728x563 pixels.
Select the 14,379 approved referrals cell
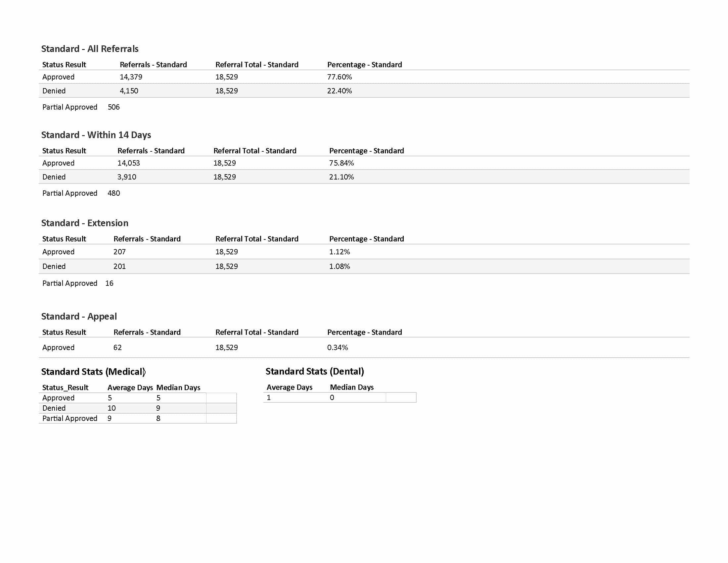tap(131, 77)
